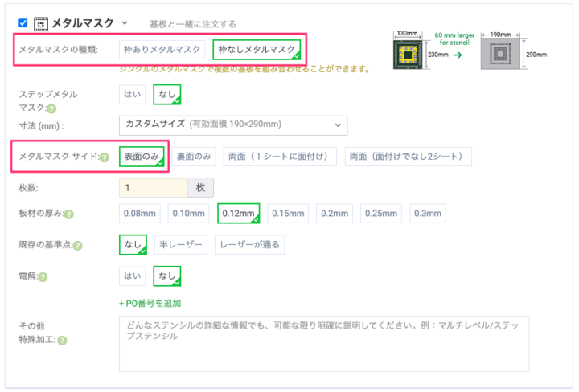The image size is (579, 392).
Task: Click help icon next to 電解
Action: [x=43, y=277]
